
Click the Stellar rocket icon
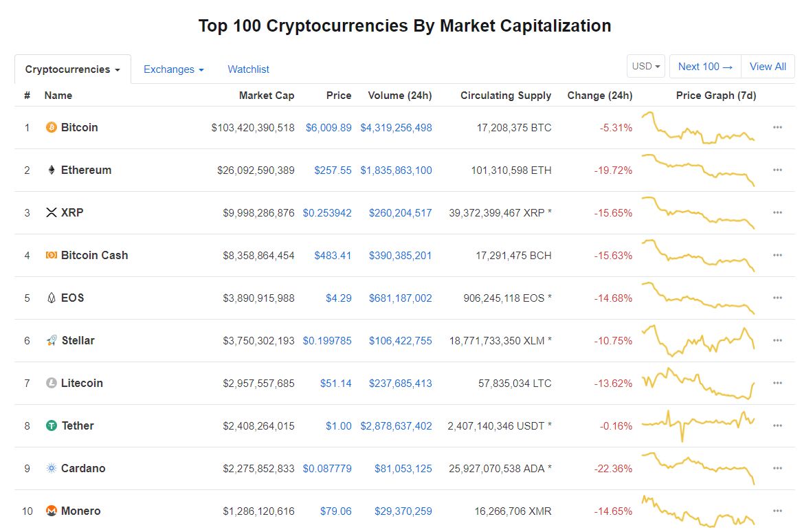52,340
